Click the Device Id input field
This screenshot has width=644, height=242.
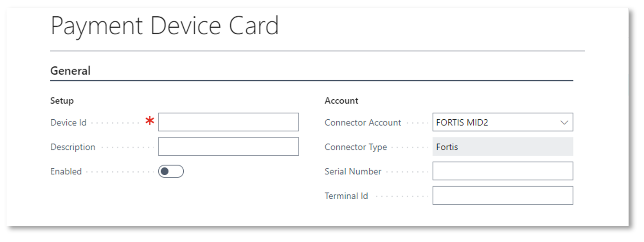click(x=228, y=122)
